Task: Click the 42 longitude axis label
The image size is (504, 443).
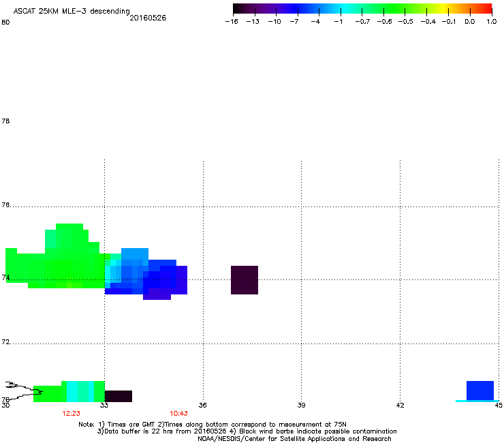Action: (x=400, y=406)
